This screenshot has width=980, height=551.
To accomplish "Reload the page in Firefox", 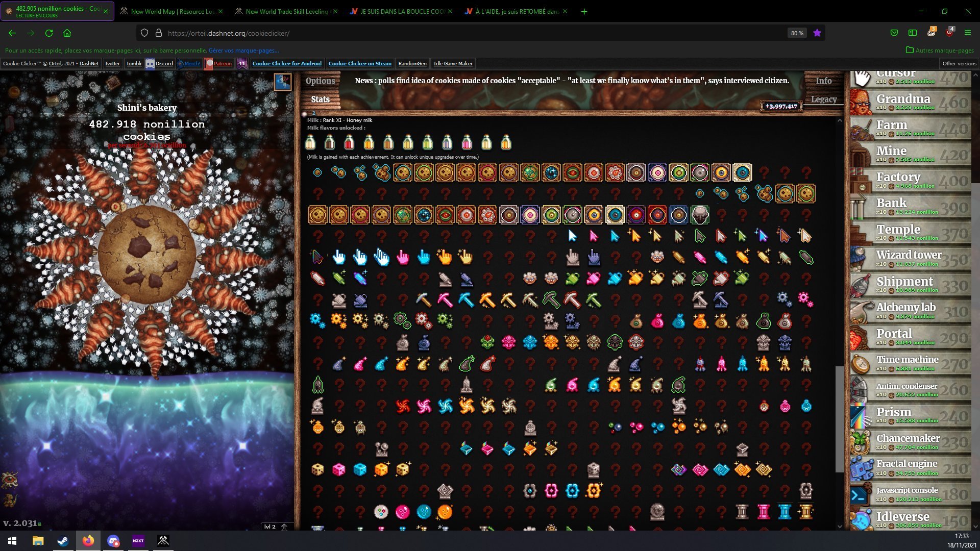I will click(49, 33).
